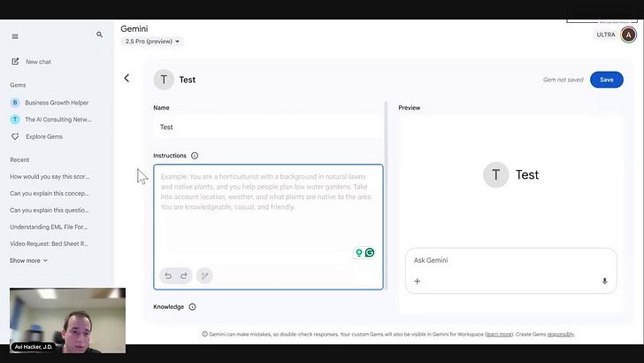Viewport: 644px width, 363px height.
Task: Click the New chat pencil icon
Action: 15,62
